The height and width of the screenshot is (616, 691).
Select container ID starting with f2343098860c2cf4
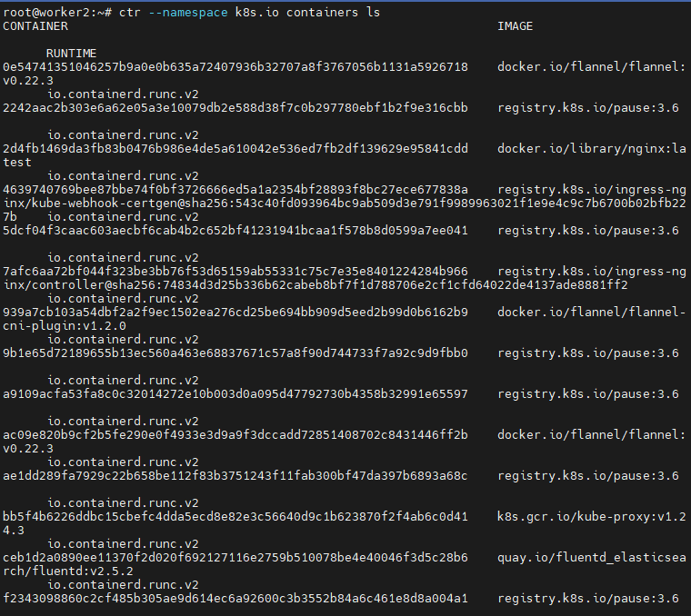tap(235, 599)
